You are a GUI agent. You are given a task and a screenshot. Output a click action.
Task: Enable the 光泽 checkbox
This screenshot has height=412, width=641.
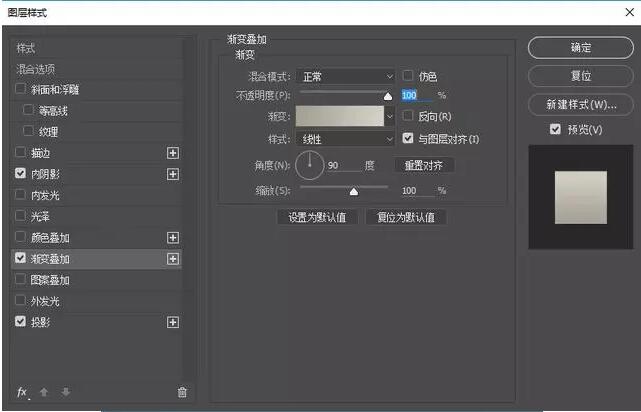point(20,215)
